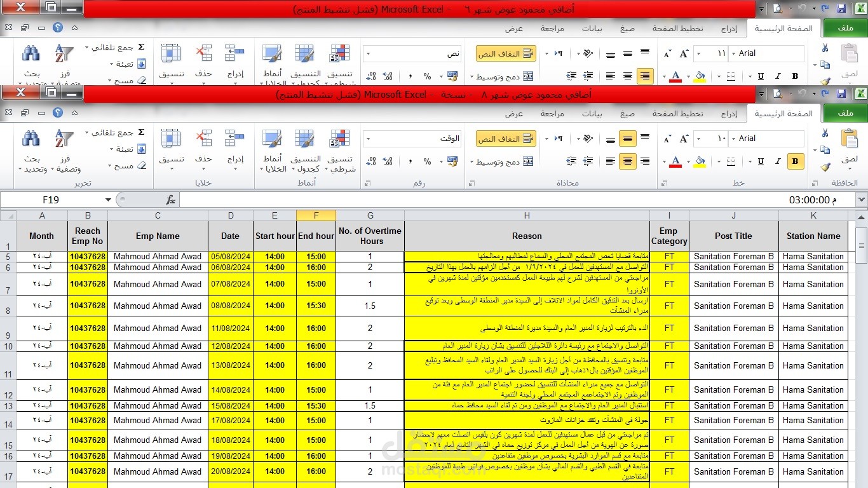Apply Percent Style in the month 8 window
The image size is (868, 488).
428,161
